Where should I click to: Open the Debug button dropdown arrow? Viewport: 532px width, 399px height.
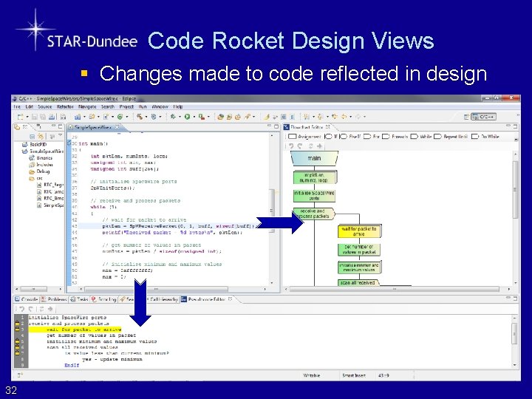pyautogui.click(x=180, y=117)
